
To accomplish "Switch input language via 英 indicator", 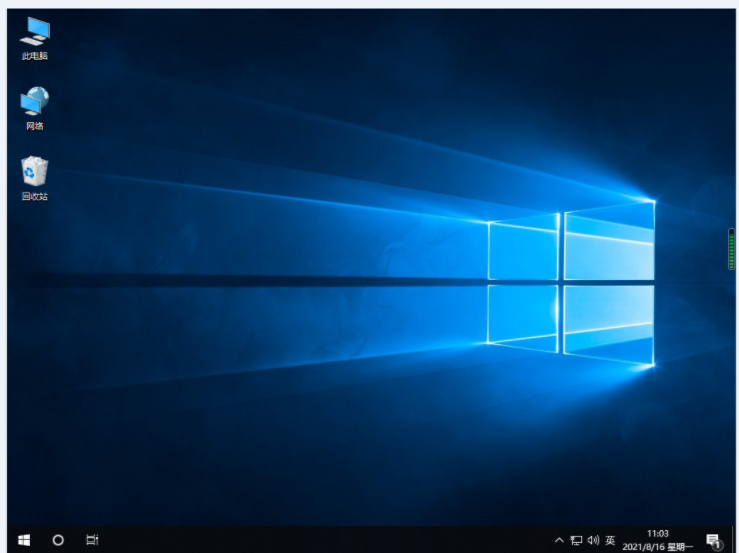I will click(x=610, y=540).
